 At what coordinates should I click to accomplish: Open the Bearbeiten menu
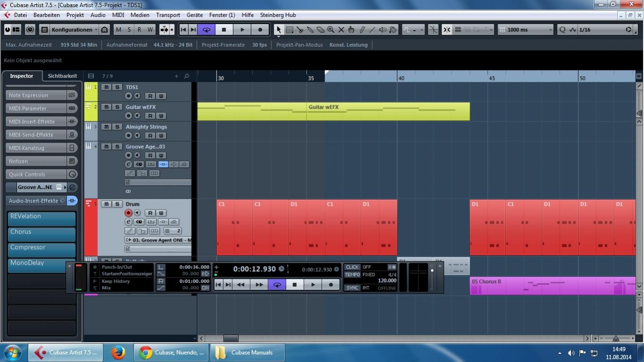[46, 15]
